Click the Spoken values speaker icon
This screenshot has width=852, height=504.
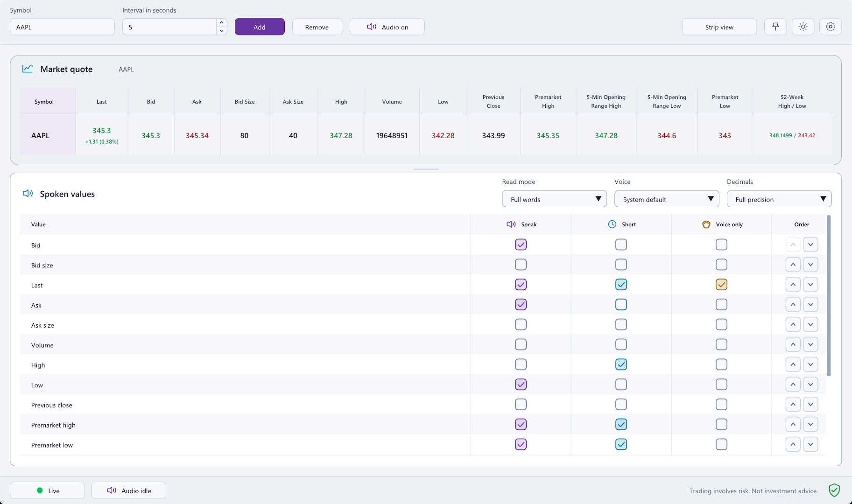tap(28, 193)
